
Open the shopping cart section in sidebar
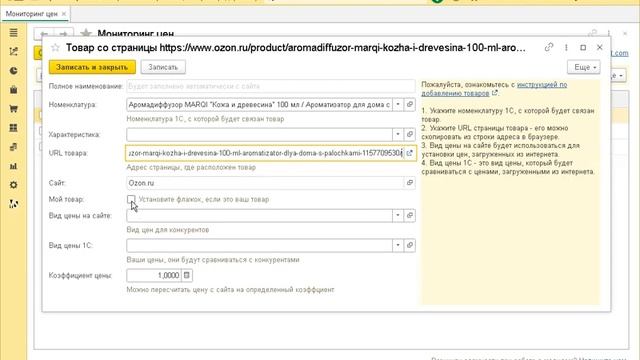click(x=13, y=109)
